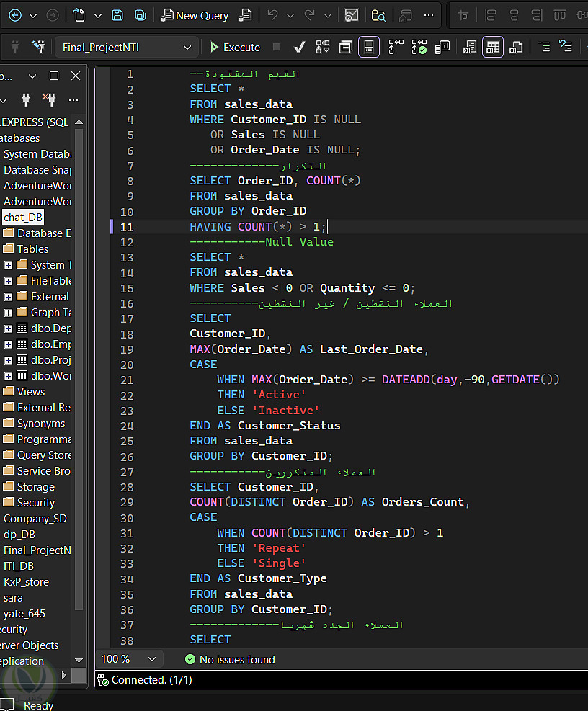588x711 pixels.
Task: Click the Undo arrow icon
Action: [272, 15]
